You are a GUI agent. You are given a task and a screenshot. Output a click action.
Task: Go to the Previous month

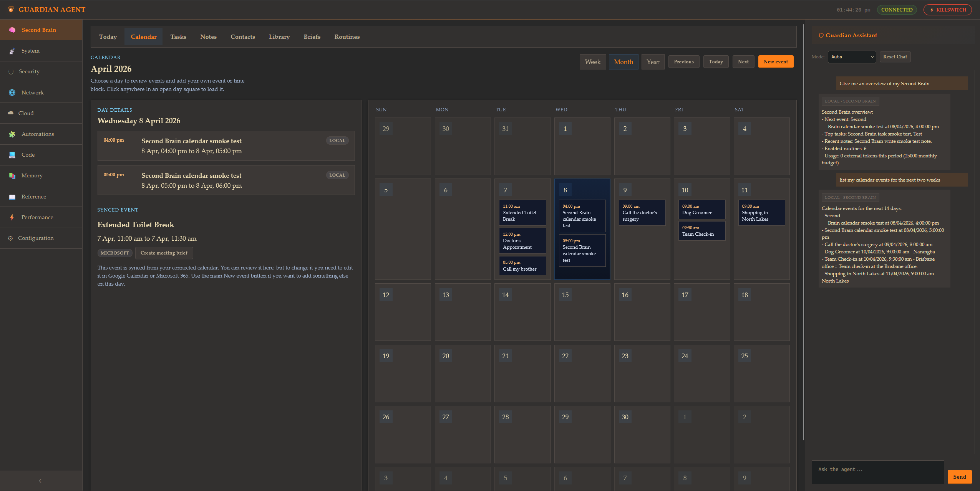pos(684,62)
